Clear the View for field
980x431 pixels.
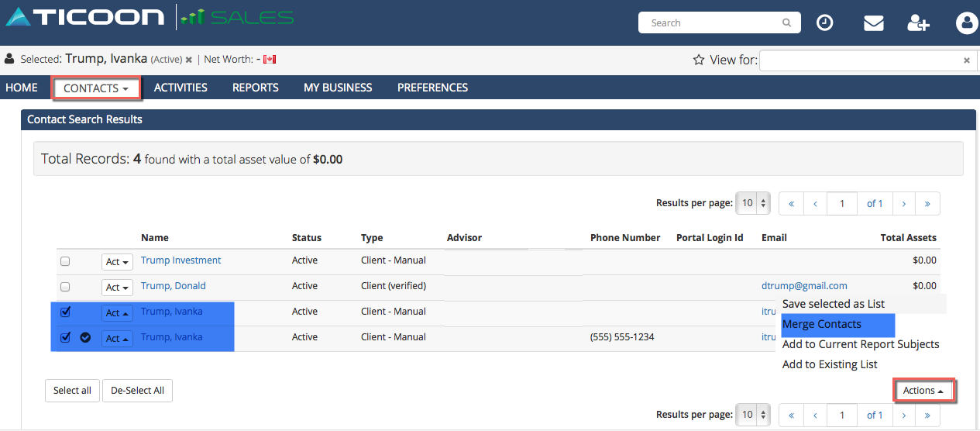tap(966, 60)
